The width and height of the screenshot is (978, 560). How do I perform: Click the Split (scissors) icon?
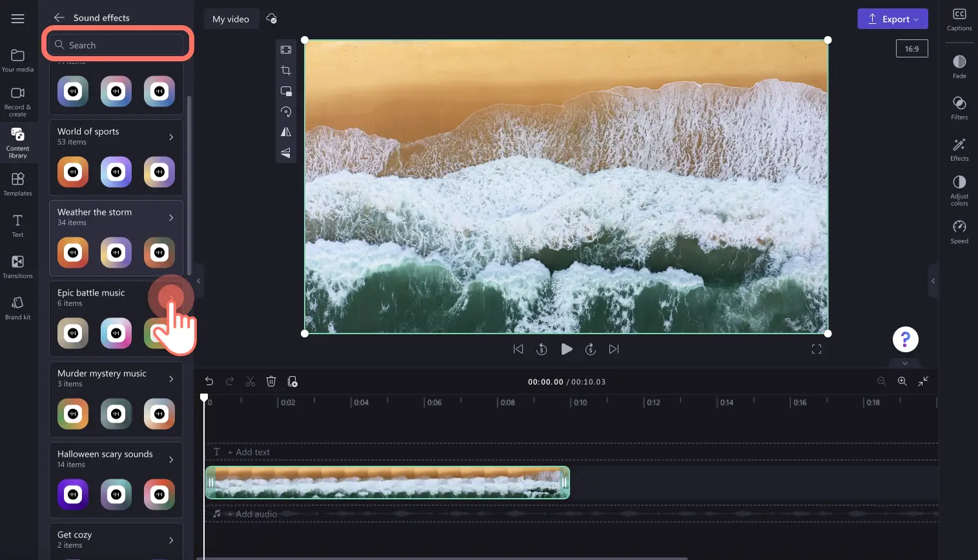click(x=250, y=381)
